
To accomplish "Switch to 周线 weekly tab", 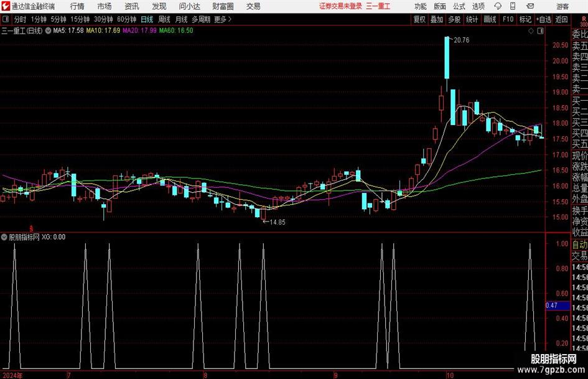I will [x=164, y=19].
